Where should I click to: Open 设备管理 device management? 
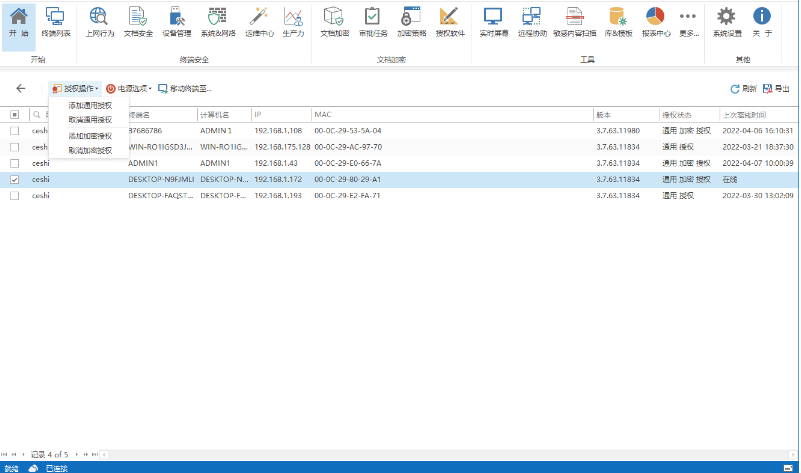(177, 21)
